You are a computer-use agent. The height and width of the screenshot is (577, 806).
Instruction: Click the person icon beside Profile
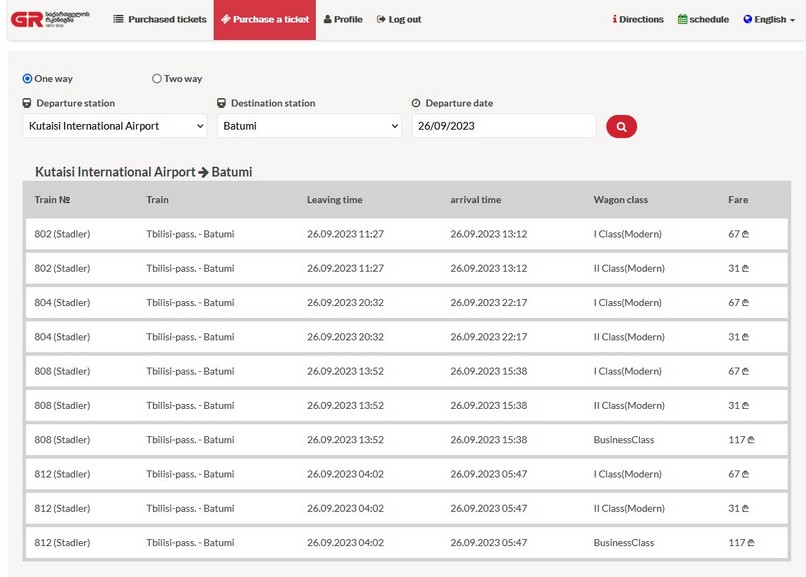tap(327, 19)
